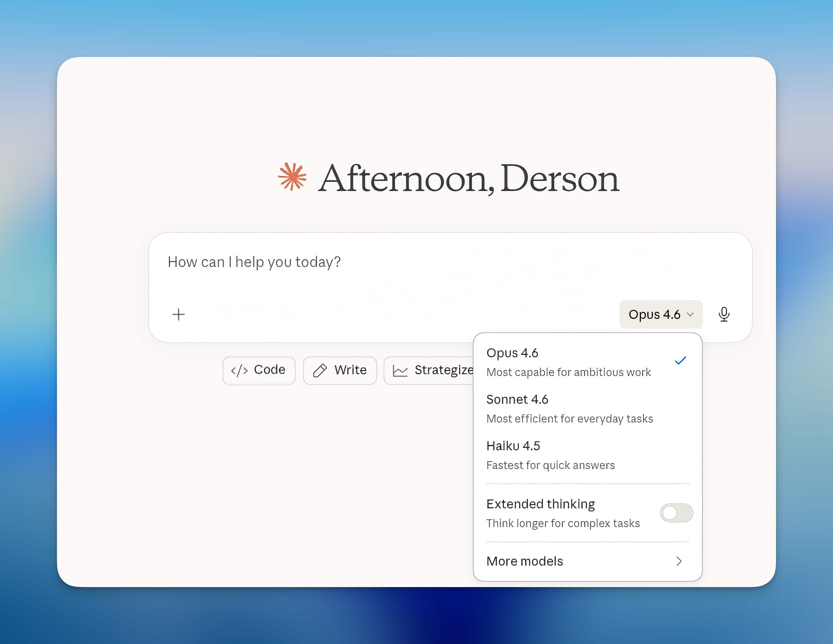Screen dimensions: 833x644
Task: Click the plus attachment icon
Action: tap(178, 314)
